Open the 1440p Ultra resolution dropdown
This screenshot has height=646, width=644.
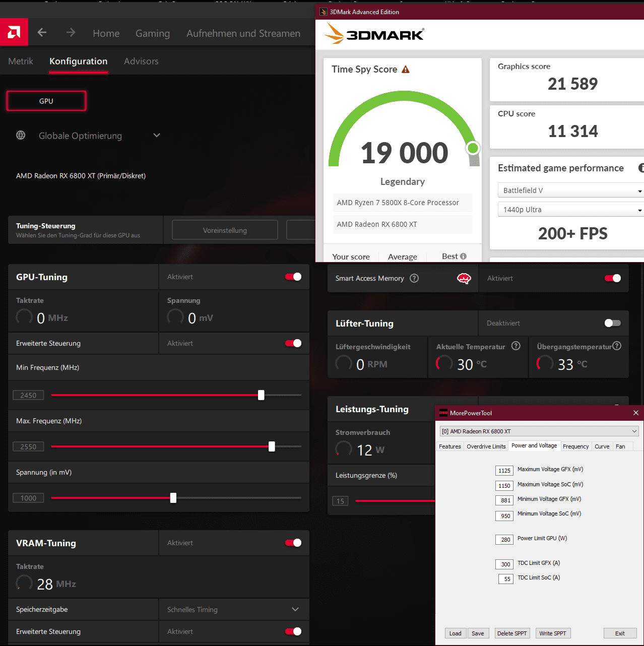tap(571, 209)
